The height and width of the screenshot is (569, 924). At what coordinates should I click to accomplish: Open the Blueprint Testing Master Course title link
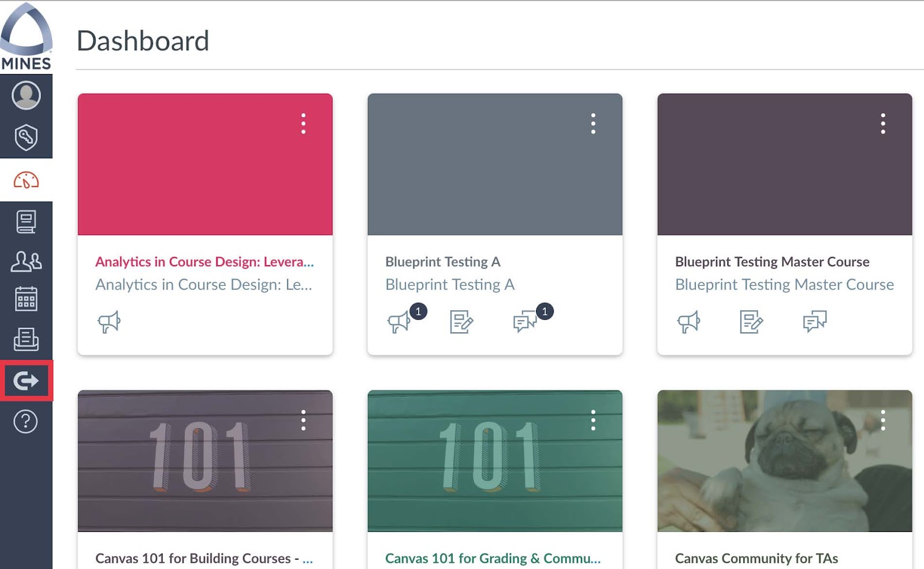(772, 262)
